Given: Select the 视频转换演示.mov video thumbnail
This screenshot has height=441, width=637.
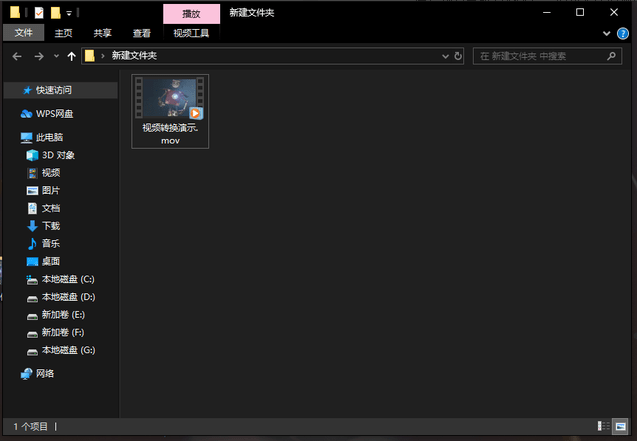Looking at the screenshot, I should click(170, 111).
